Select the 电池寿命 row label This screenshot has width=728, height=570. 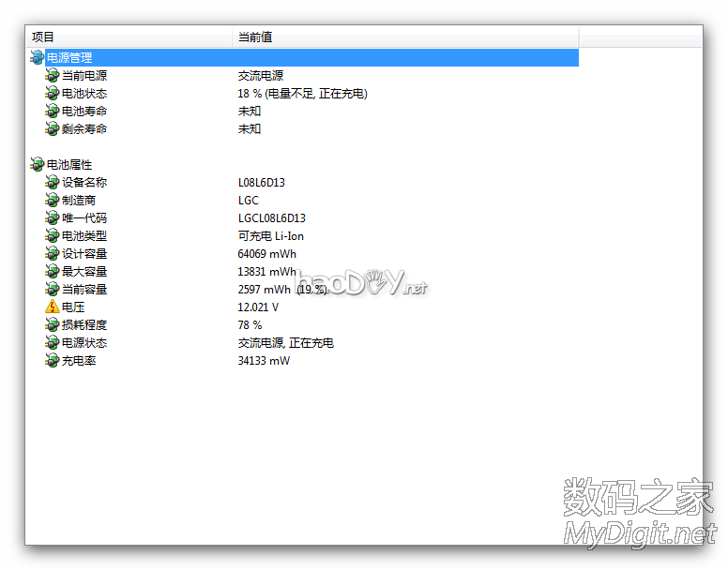[x=84, y=112]
